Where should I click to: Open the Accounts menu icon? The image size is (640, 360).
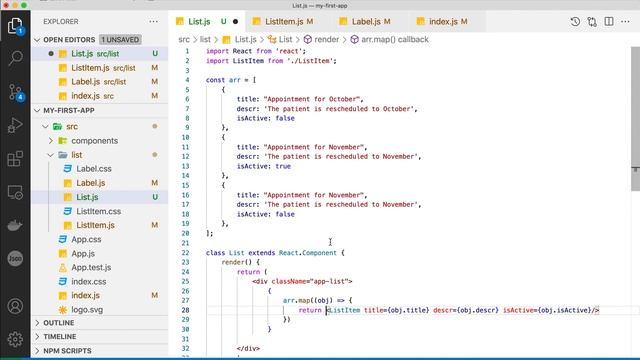pos(15,306)
